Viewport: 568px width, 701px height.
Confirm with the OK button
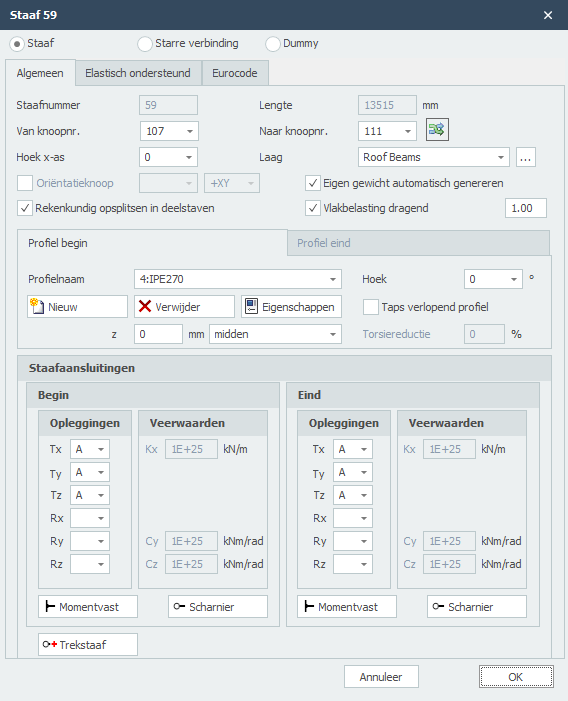point(516,677)
